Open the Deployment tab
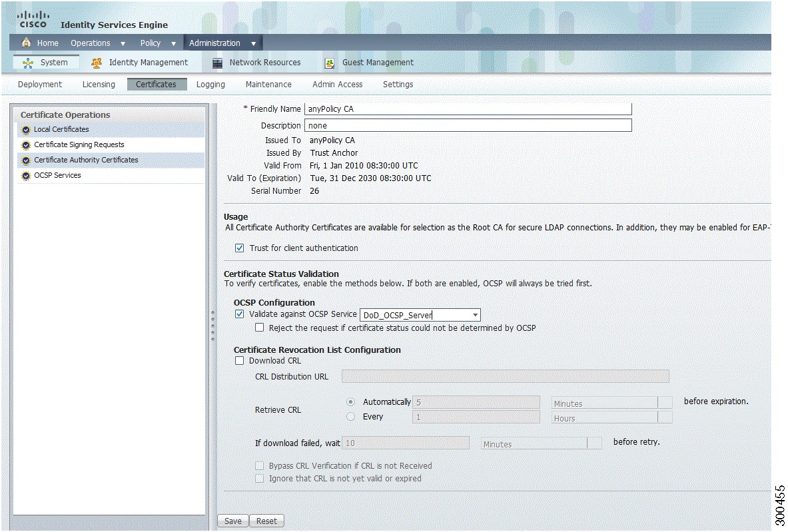The width and height of the screenshot is (788, 532). (40, 85)
